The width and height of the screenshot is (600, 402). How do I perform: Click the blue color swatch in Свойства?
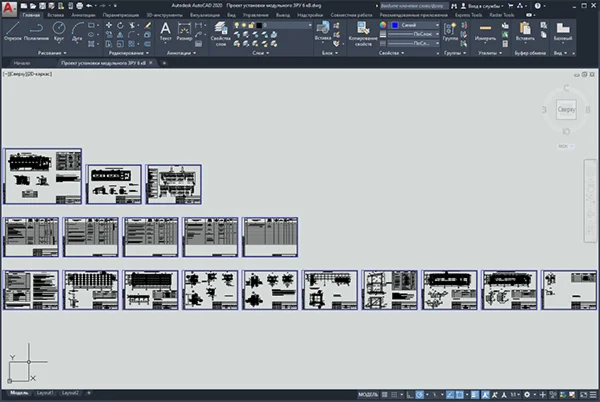[395, 25]
